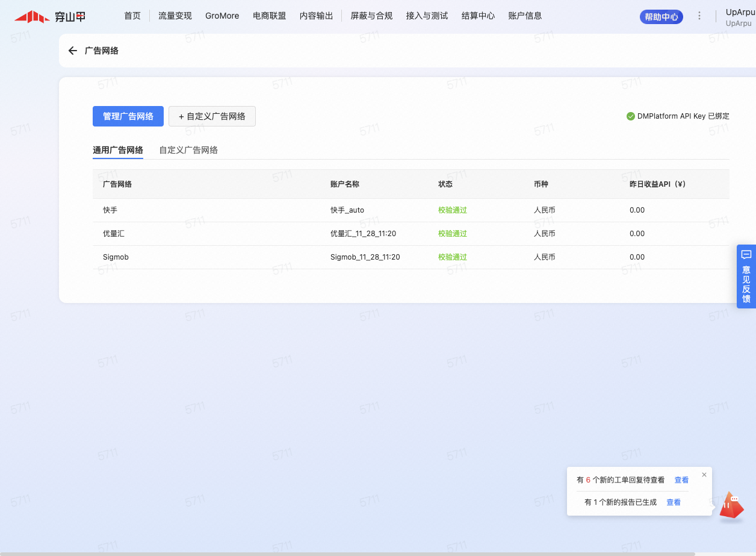
Task: Open the GroMore menu
Action: coord(222,16)
